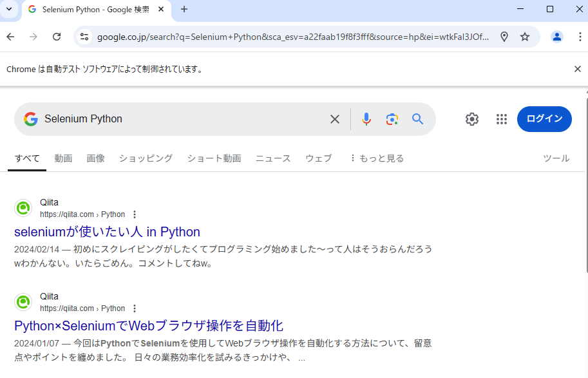The image size is (588, 378).
Task: Open a new browser tab
Action: coord(184,10)
